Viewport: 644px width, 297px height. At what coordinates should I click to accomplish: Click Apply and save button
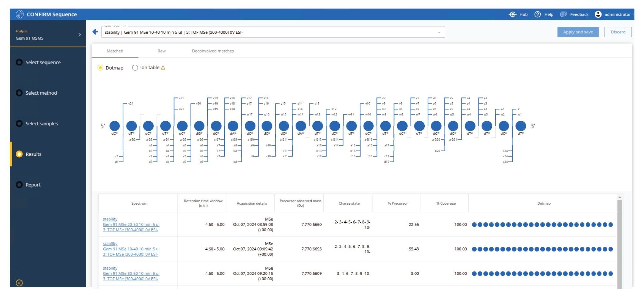578,32
